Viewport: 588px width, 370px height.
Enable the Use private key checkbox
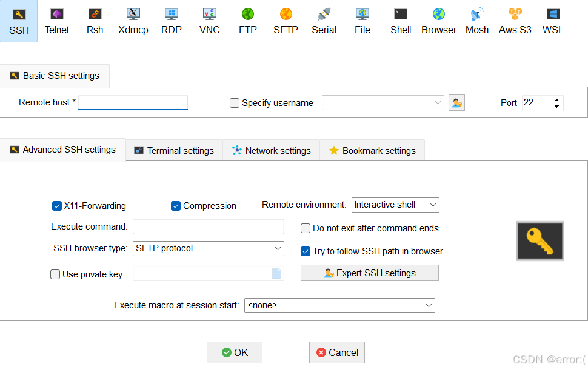point(55,274)
